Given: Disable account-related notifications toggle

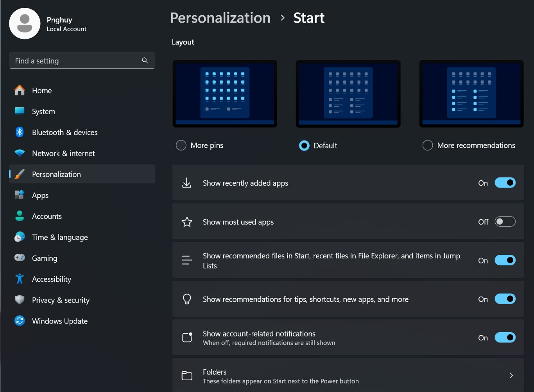Looking at the screenshot, I should (505, 338).
